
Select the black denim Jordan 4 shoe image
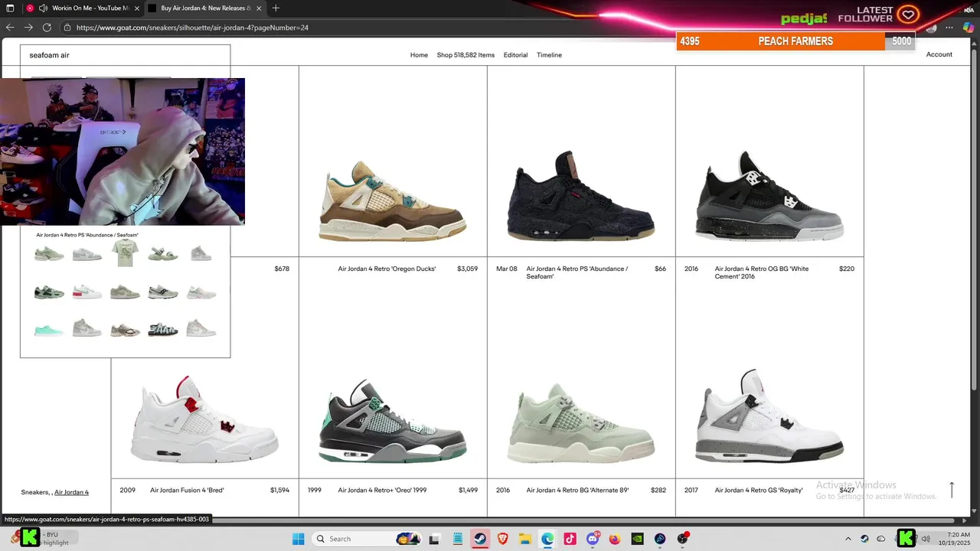(581, 195)
